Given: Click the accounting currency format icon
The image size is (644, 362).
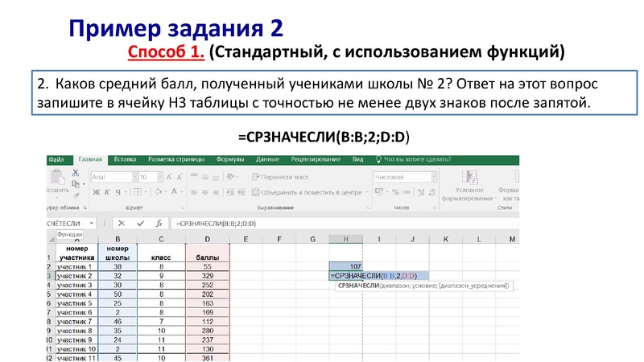Looking at the screenshot, I should [x=378, y=191].
